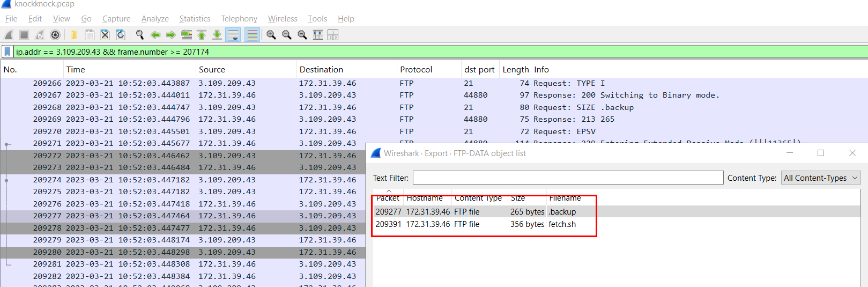Viewport: 868px width, 287px height.
Task: Open capture options gear icon
Action: [x=55, y=35]
